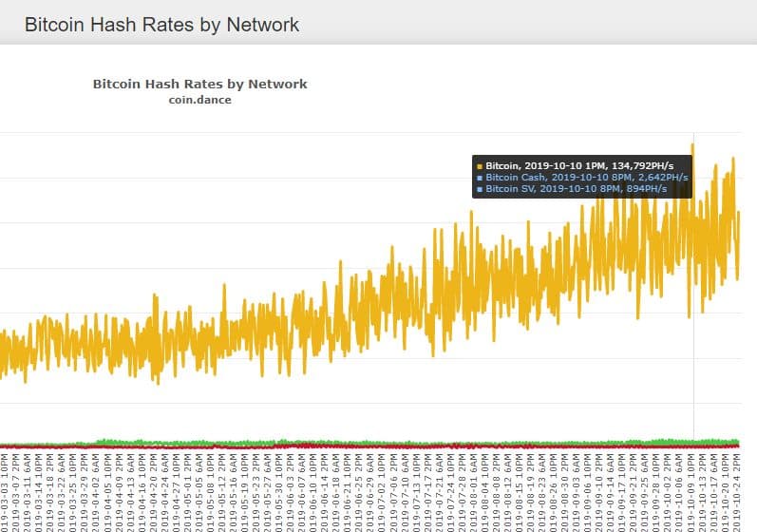Click x-axis label '2019-09-10 2PM'

(599, 492)
